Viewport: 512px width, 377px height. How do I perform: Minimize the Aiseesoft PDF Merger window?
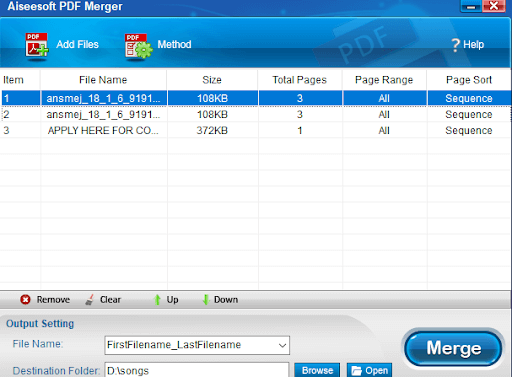[471, 7]
